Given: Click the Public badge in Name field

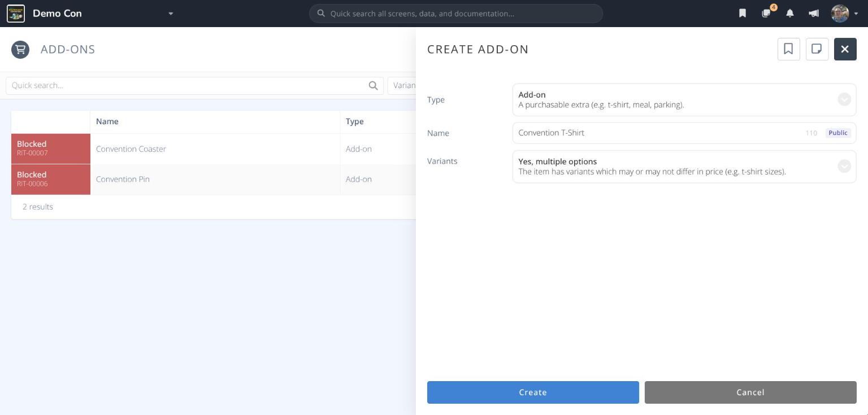Looking at the screenshot, I should [838, 133].
